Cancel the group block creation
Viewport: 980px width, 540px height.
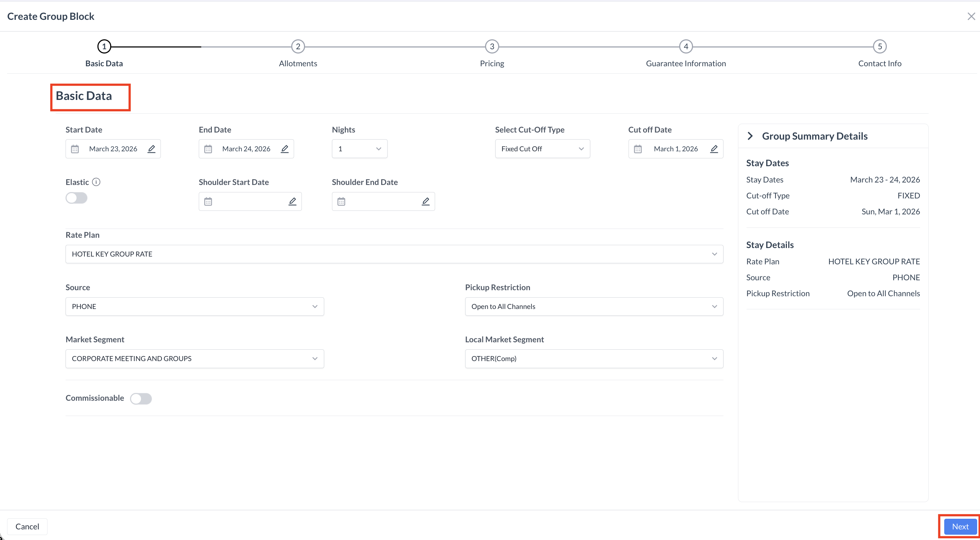[x=27, y=526]
